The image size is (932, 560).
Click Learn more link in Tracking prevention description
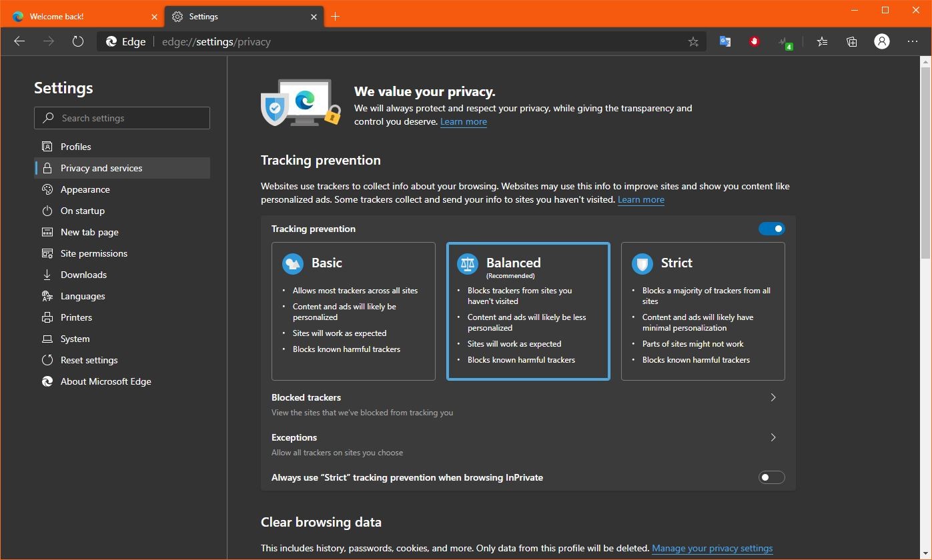(641, 199)
